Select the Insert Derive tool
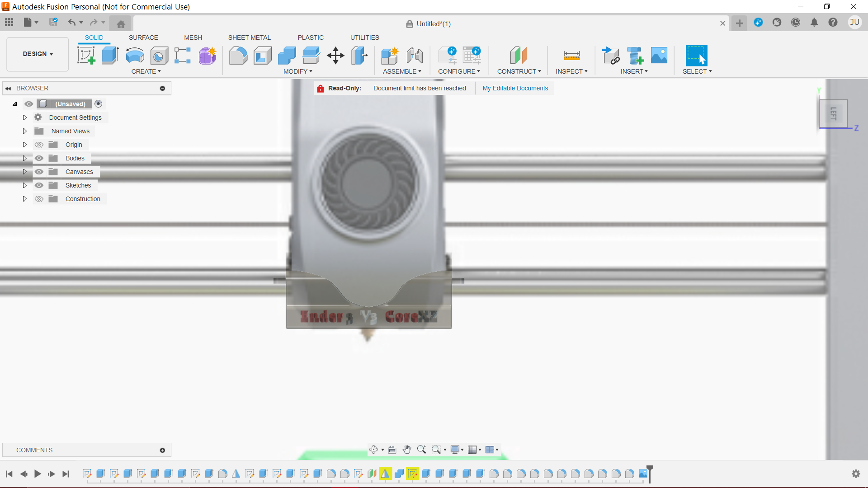The width and height of the screenshot is (868, 488). pos(611,56)
